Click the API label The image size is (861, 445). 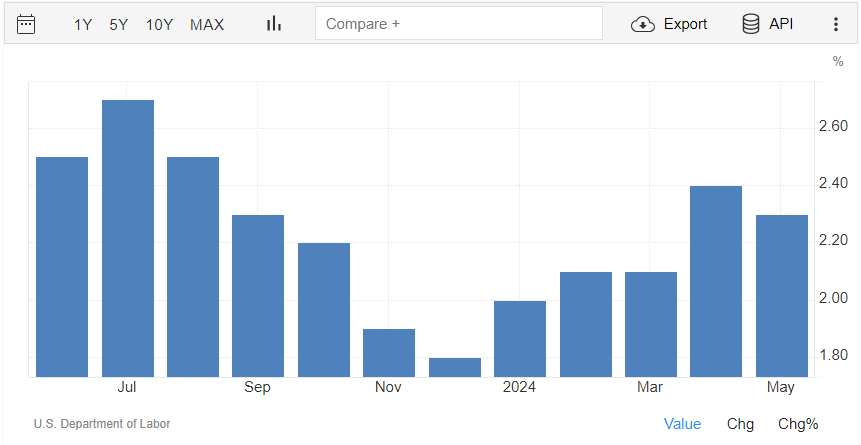click(781, 24)
